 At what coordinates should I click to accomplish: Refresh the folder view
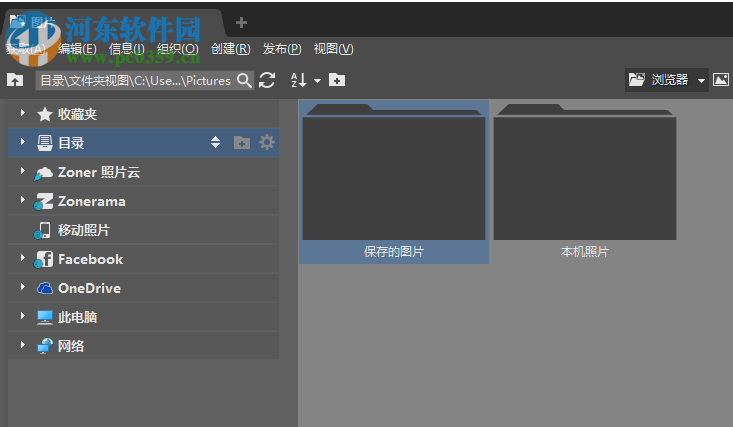tap(267, 80)
